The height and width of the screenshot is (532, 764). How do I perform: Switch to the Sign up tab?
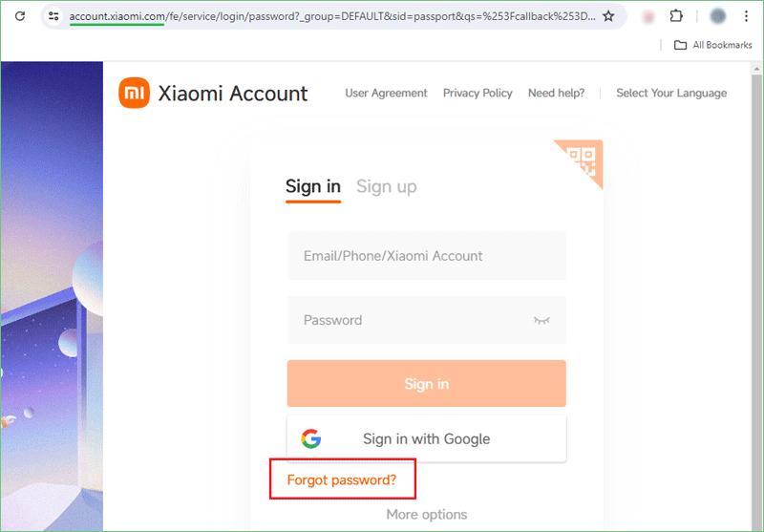tap(387, 186)
